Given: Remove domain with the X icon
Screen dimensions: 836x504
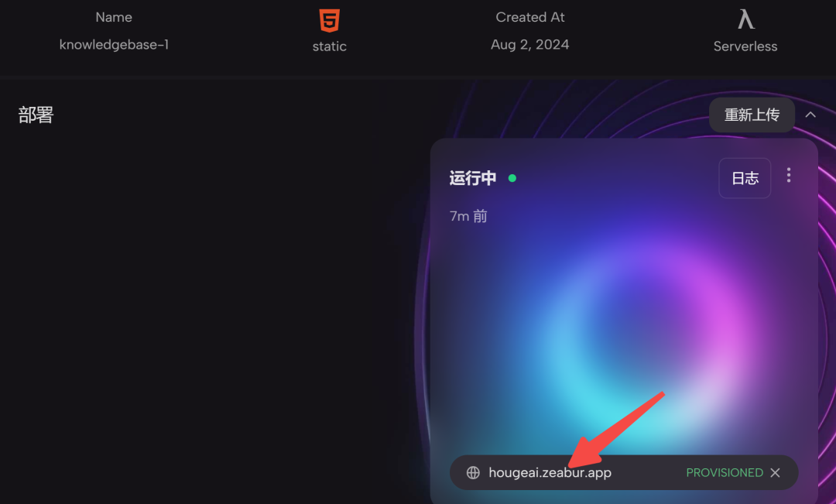Looking at the screenshot, I should pyautogui.click(x=775, y=472).
